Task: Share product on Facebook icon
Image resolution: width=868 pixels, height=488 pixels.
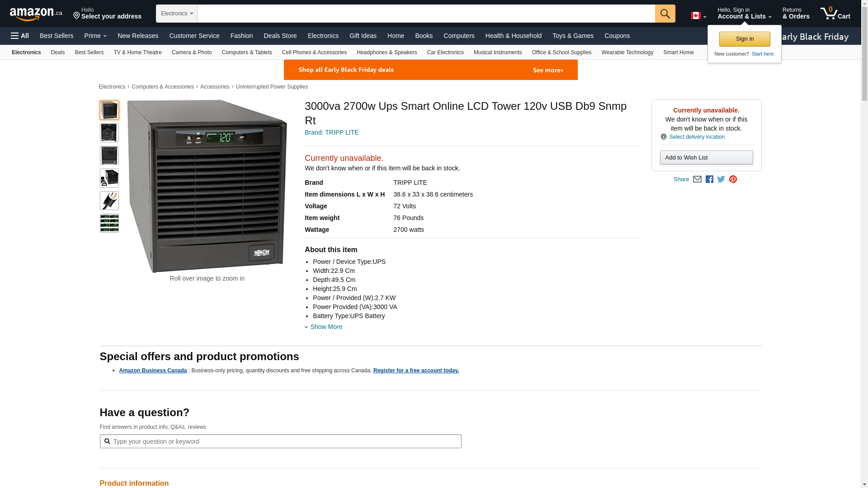Action: pos(709,179)
